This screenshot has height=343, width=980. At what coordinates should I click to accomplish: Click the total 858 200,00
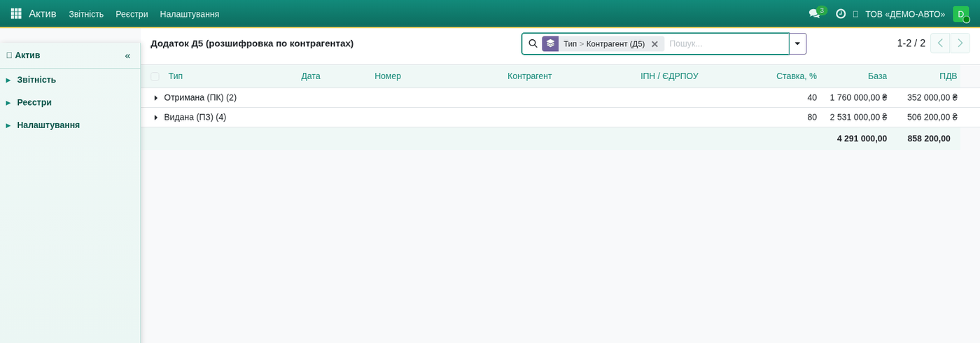(x=929, y=139)
